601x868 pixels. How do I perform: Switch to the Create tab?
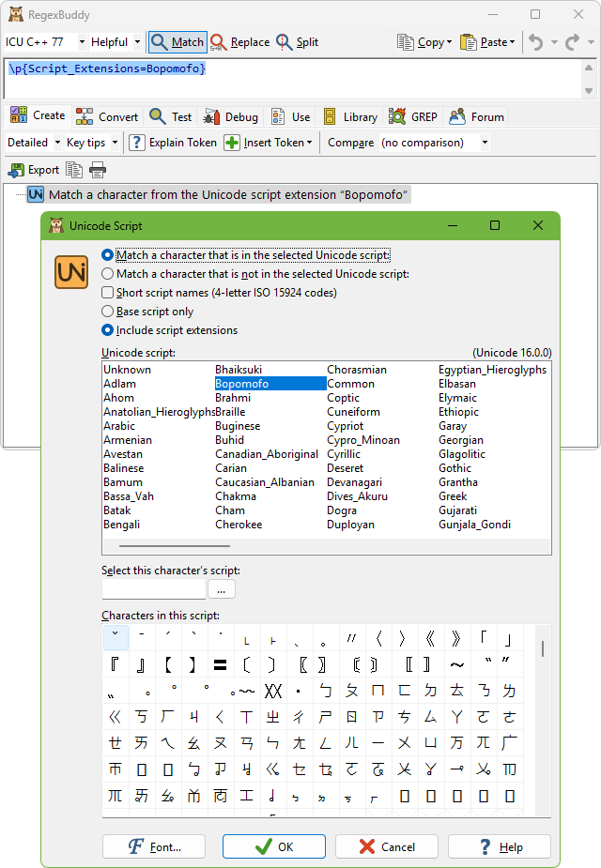tap(38, 115)
